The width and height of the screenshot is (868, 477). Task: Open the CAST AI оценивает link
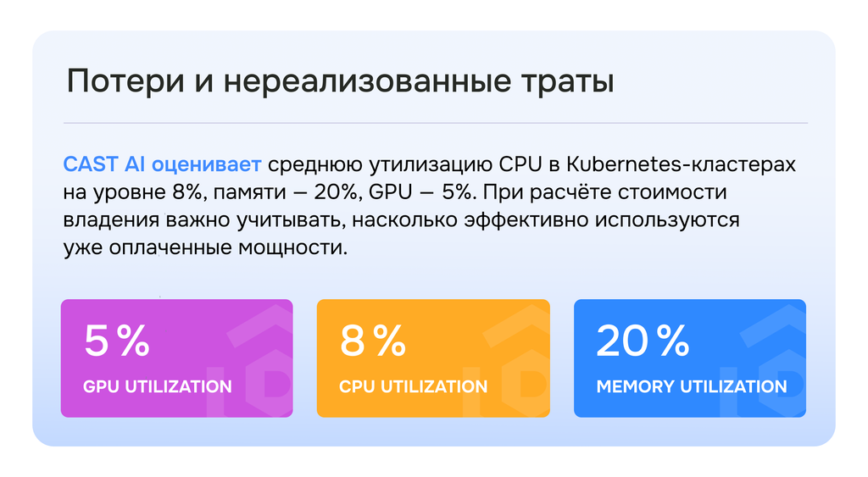click(x=162, y=164)
